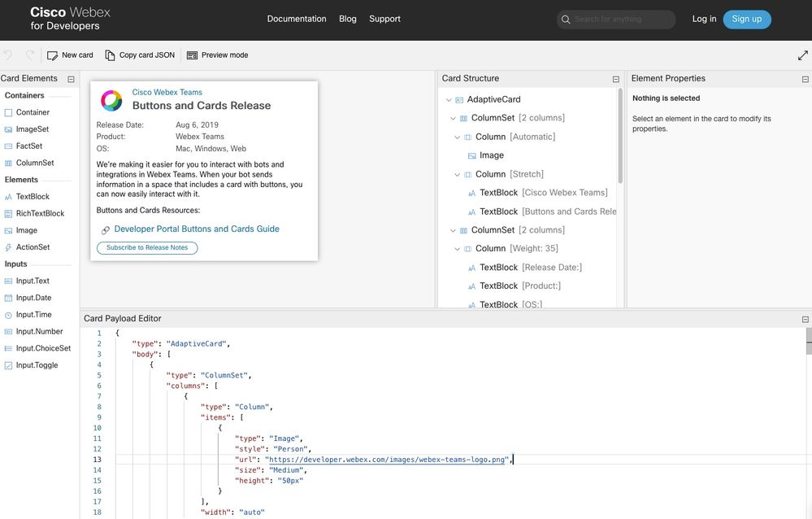Image resolution: width=812 pixels, height=519 pixels.
Task: Collapse the Element Properties panel
Action: point(805,80)
